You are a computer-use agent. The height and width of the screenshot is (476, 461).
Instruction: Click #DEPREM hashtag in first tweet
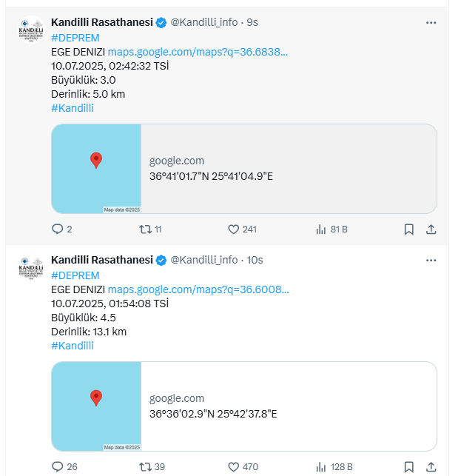75,38
